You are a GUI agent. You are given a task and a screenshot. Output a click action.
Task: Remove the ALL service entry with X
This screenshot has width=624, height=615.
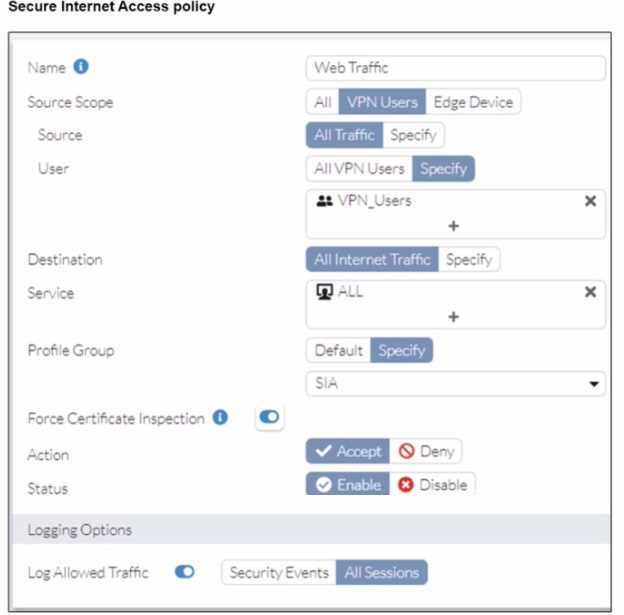pyautogui.click(x=590, y=292)
